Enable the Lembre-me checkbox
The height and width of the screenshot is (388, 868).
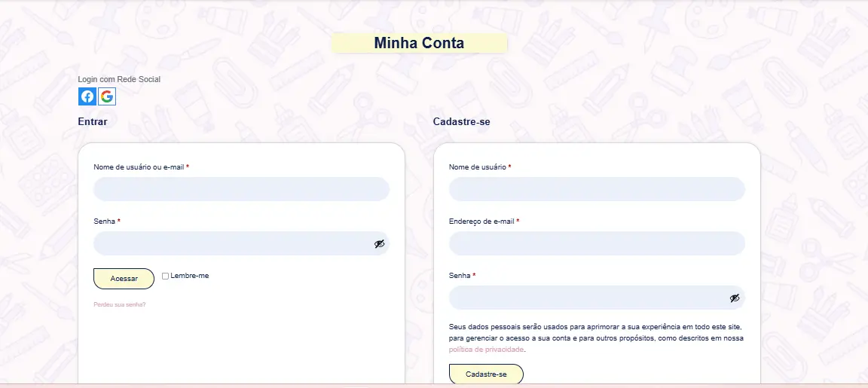coord(166,276)
